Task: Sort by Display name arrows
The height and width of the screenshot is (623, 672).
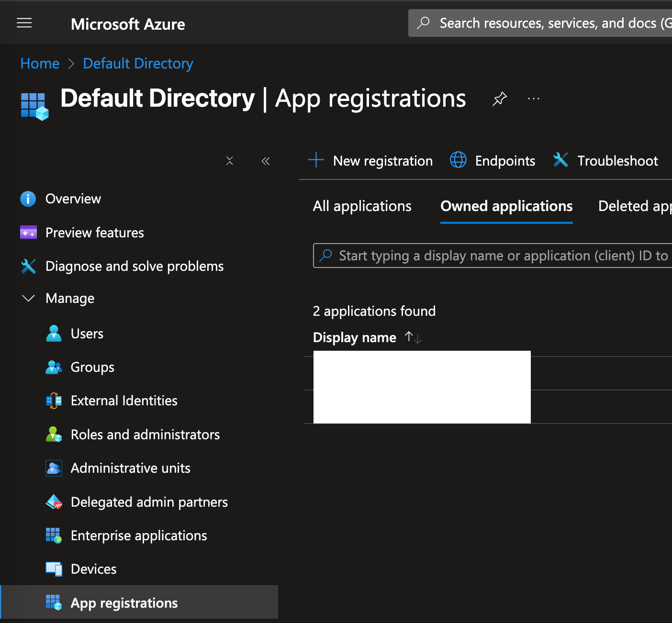Action: point(413,337)
